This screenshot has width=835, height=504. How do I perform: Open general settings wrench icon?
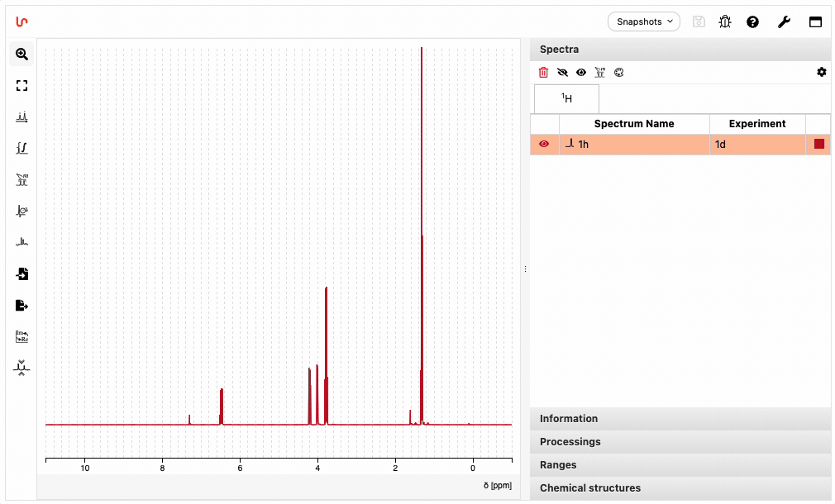pos(784,22)
